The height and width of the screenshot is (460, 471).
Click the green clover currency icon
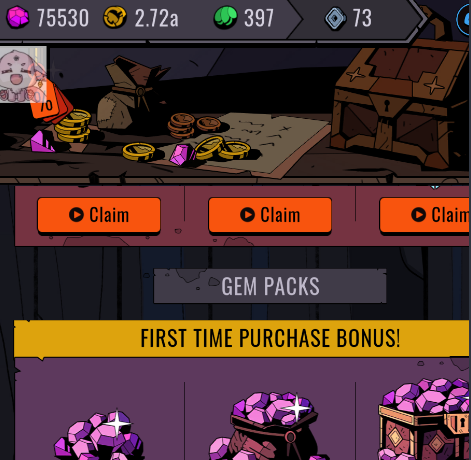point(225,18)
